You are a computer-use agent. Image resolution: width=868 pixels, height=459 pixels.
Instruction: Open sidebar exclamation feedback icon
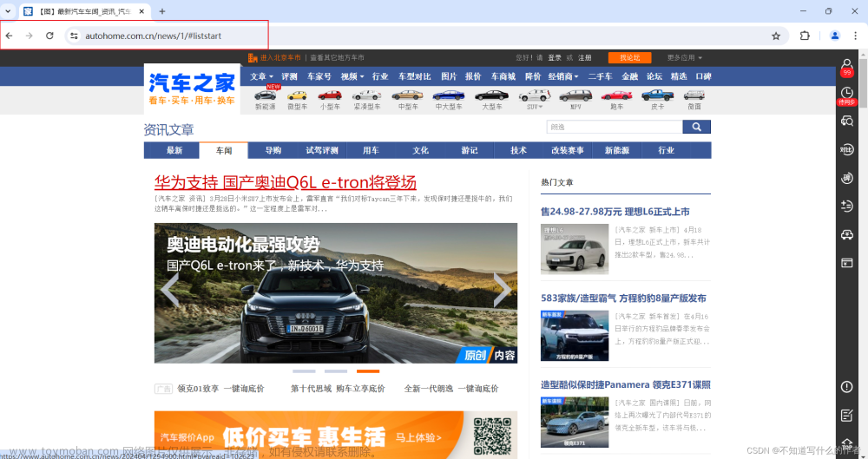847,386
